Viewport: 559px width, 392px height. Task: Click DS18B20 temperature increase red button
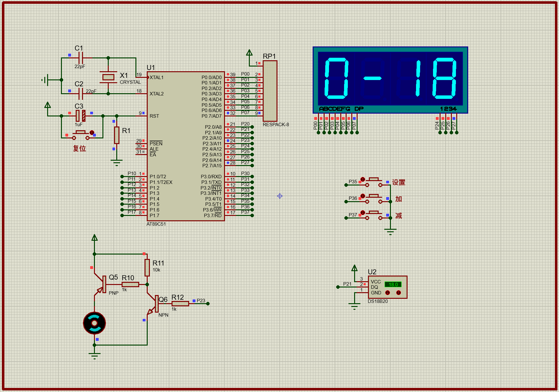point(398,293)
